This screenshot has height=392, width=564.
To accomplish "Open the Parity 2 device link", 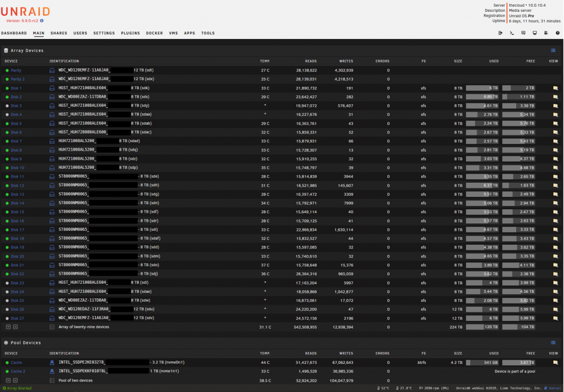I will (x=17, y=79).
